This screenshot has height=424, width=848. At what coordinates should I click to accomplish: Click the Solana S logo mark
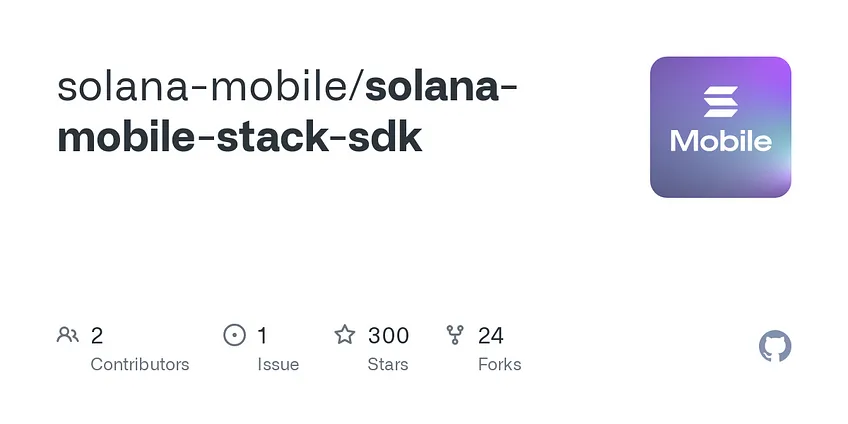point(720,102)
